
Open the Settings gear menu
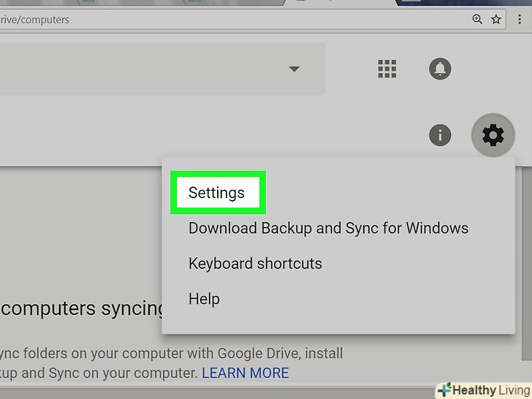[x=493, y=135]
